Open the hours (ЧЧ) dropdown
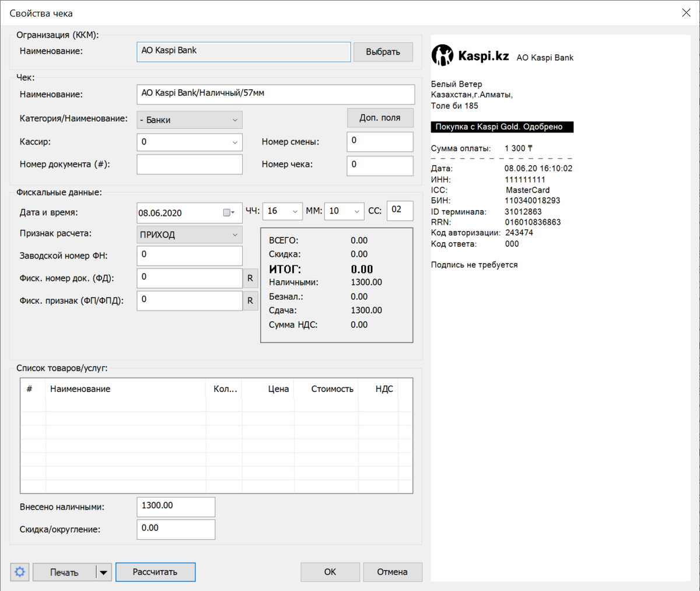Image resolution: width=700 pixels, height=591 pixels. point(295,211)
